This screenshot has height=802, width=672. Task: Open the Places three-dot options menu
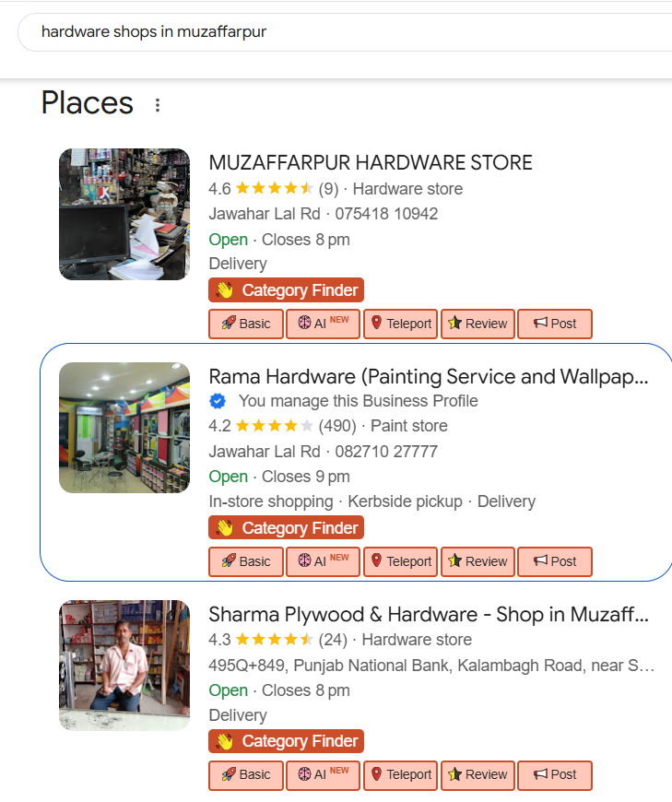[x=158, y=105]
